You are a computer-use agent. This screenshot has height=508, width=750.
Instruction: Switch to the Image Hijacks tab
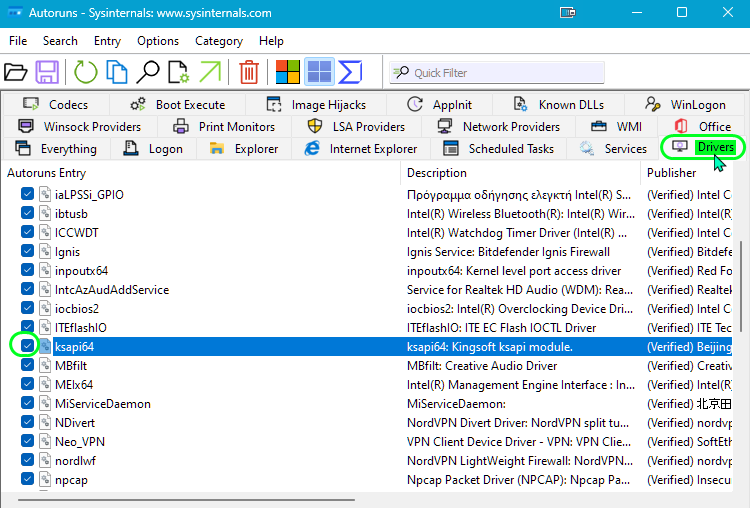[x=316, y=104]
